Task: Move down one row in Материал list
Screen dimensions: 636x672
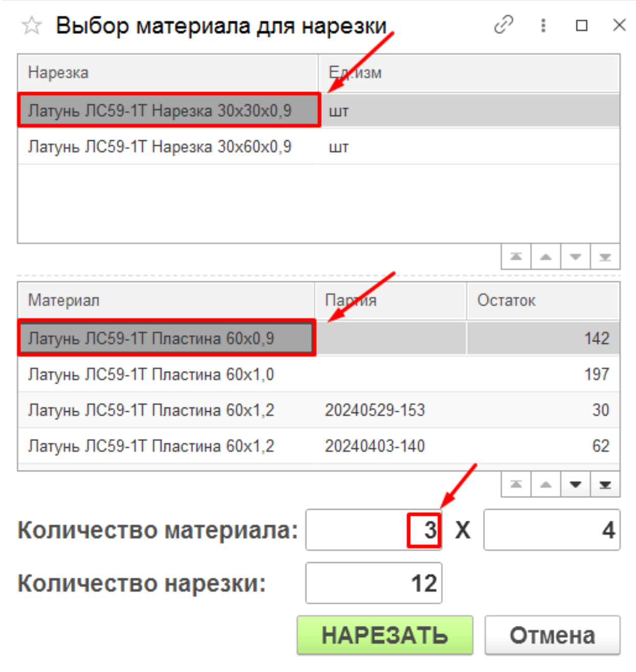Action: 576,484
